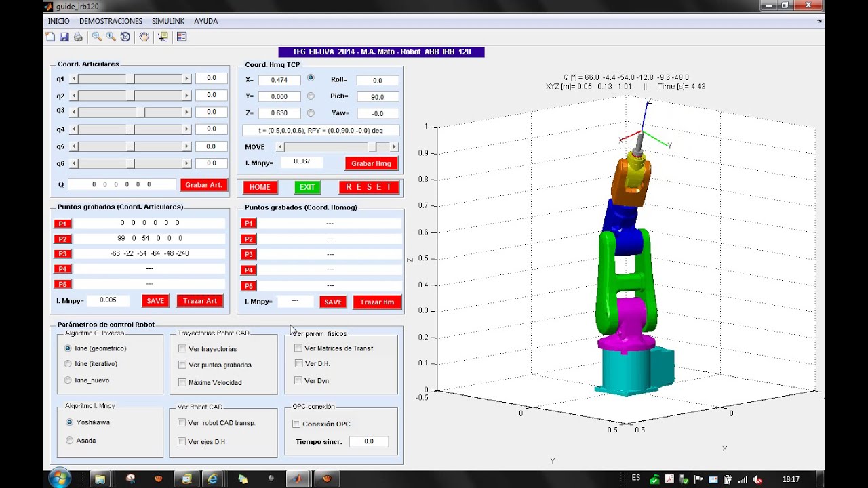Click the Grabar Art. button
This screenshot has width=868, height=488.
coord(204,185)
